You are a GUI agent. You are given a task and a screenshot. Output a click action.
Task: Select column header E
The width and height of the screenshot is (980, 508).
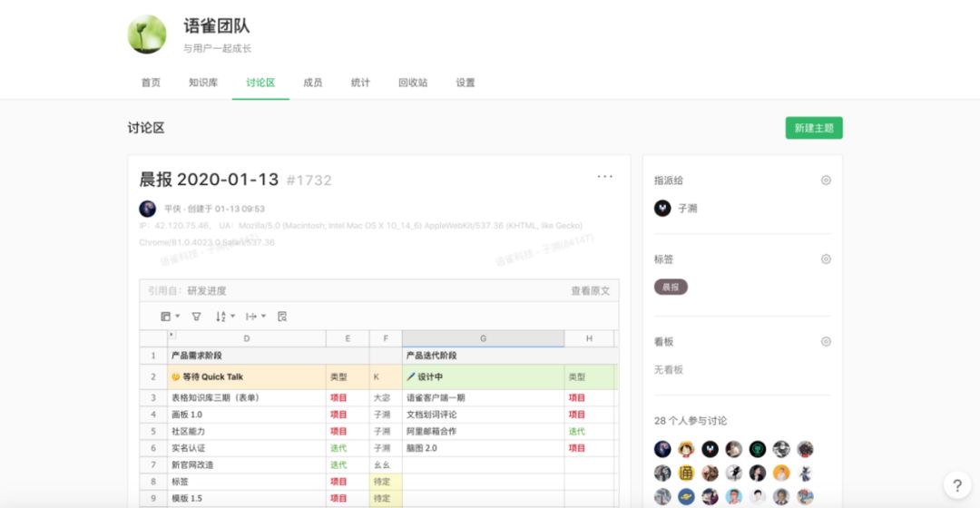click(x=348, y=338)
